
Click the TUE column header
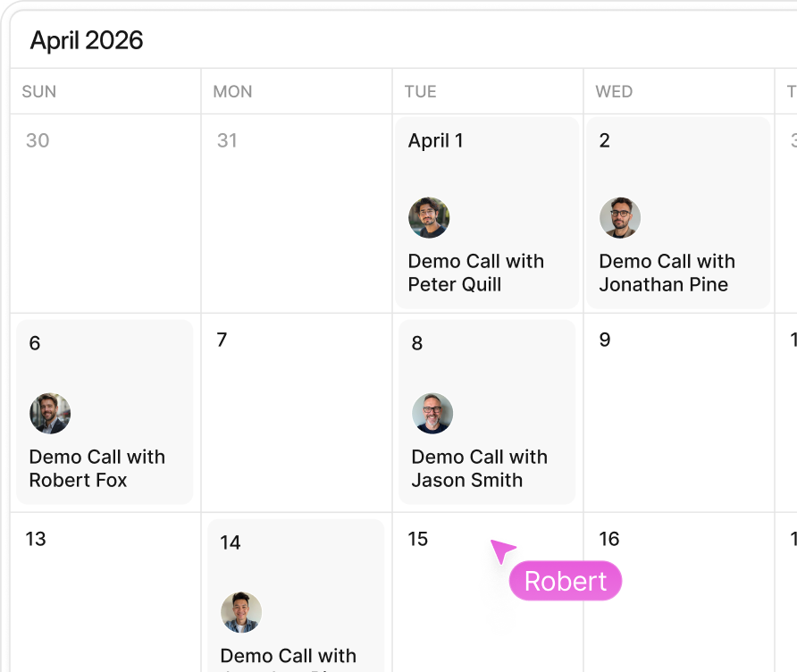420,91
